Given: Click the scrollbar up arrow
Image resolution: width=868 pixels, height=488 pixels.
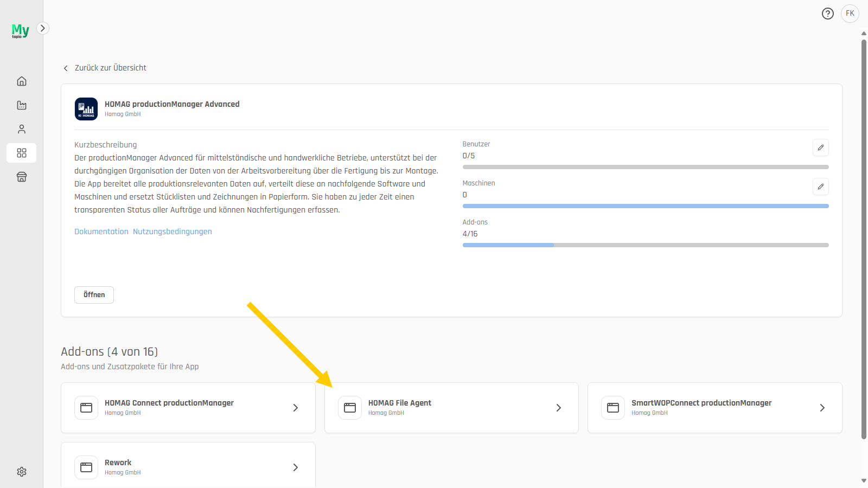Looking at the screenshot, I should (x=864, y=34).
